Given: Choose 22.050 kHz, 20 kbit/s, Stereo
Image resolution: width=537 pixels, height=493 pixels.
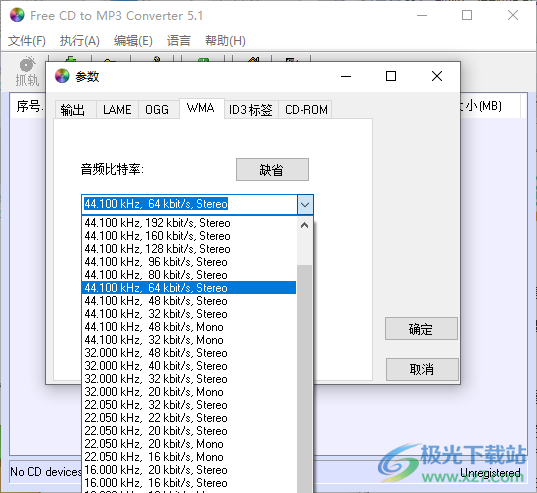Looking at the screenshot, I should 189,431.
